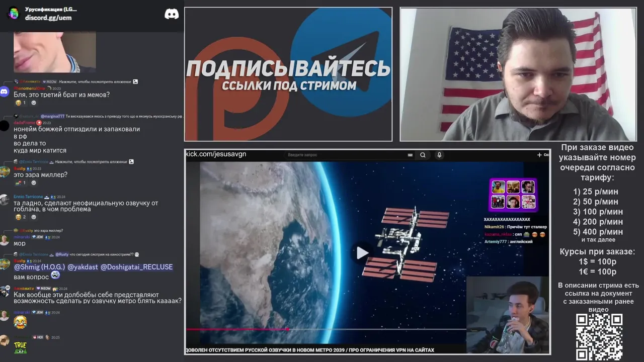
Task: Click the Discord logo in the header
Action: pyautogui.click(x=172, y=14)
